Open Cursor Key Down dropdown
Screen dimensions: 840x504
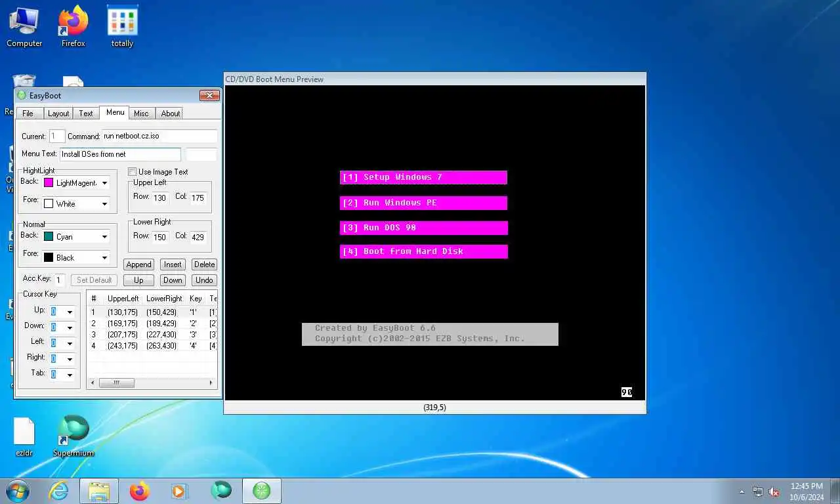[x=70, y=328]
